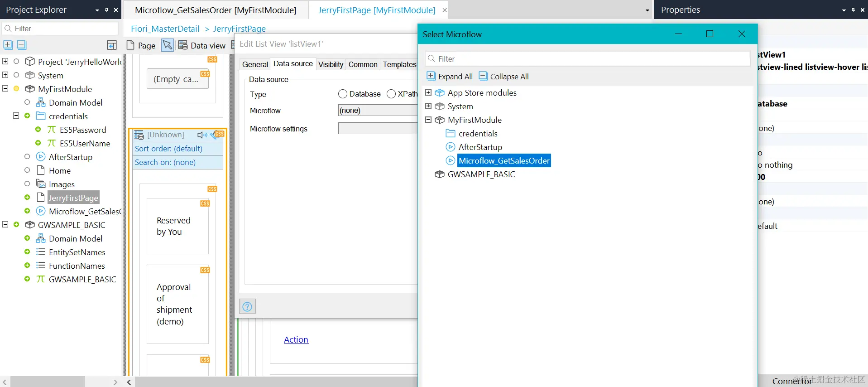Open editor tabs overflow dropdown arrow

(647, 10)
